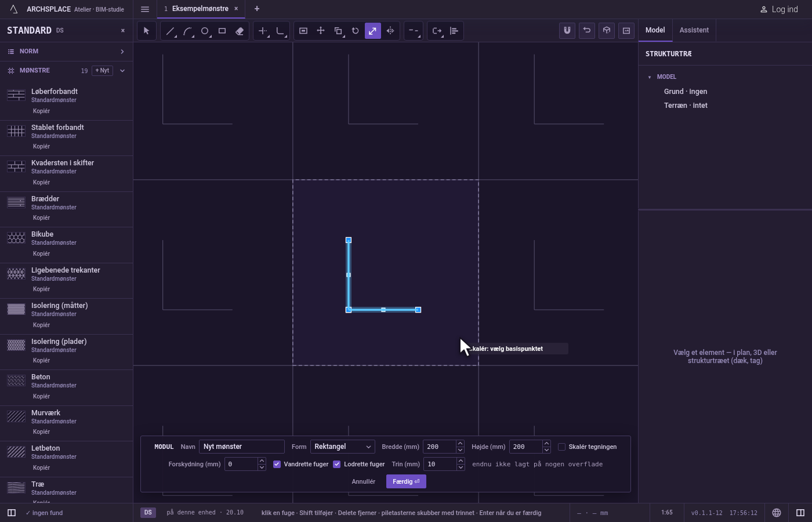Increase Bredde value with up arrow

[x=460, y=444]
